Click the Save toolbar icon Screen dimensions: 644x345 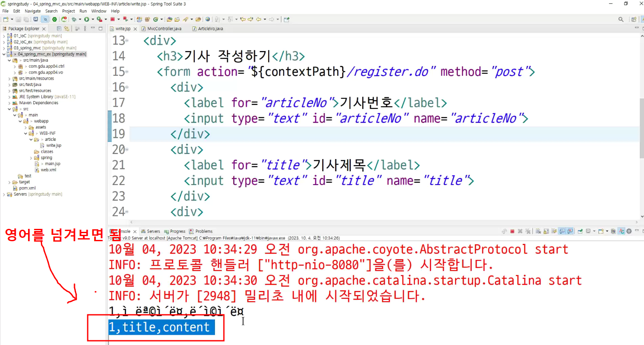click(x=18, y=19)
